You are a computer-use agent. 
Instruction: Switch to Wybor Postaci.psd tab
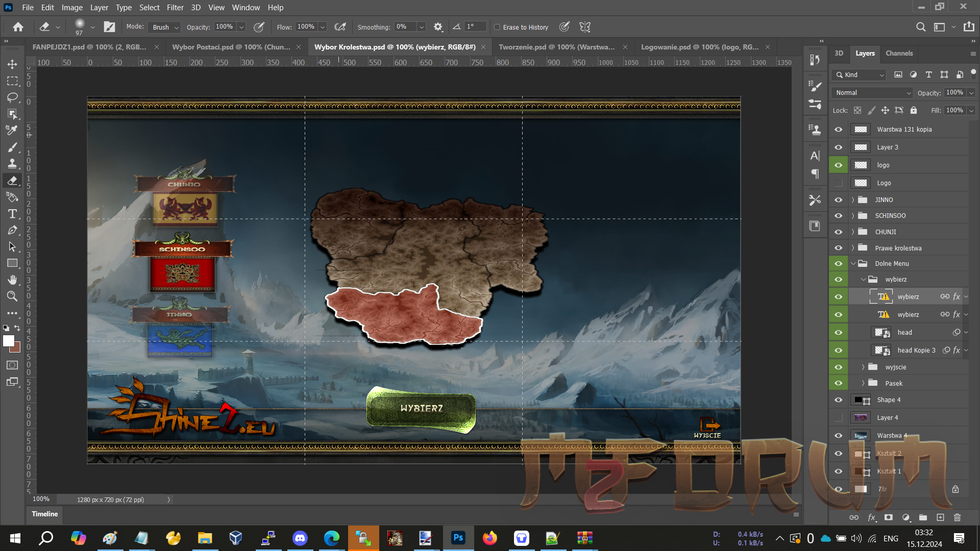[231, 47]
